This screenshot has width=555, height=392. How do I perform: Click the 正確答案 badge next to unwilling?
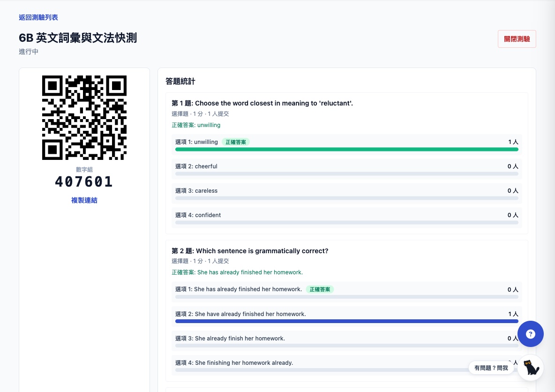point(236,142)
